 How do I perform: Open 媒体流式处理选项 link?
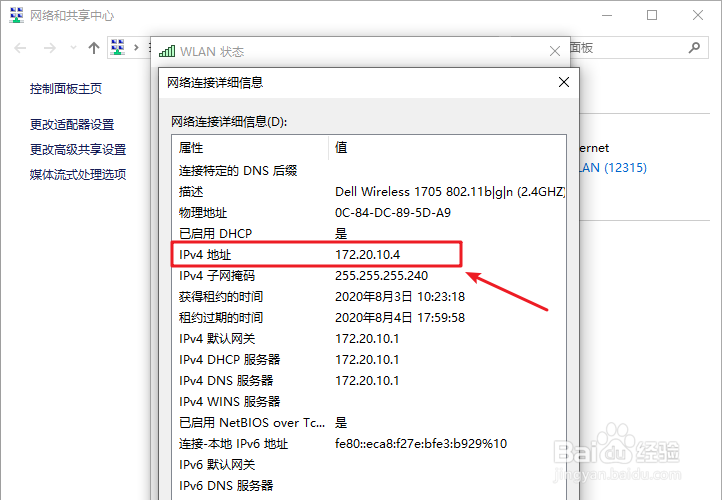(x=78, y=174)
